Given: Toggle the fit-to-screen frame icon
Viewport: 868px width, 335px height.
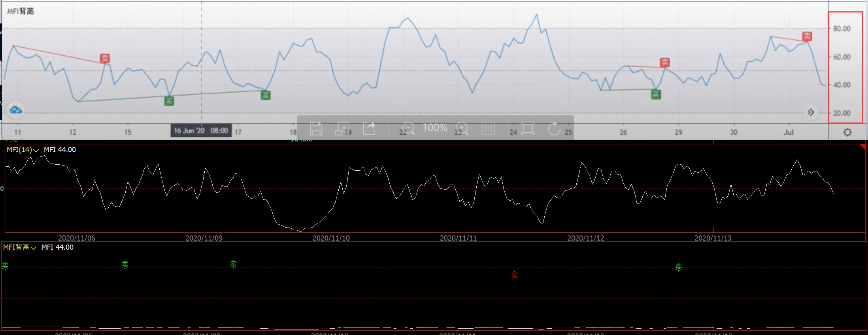Looking at the screenshot, I should point(527,128).
